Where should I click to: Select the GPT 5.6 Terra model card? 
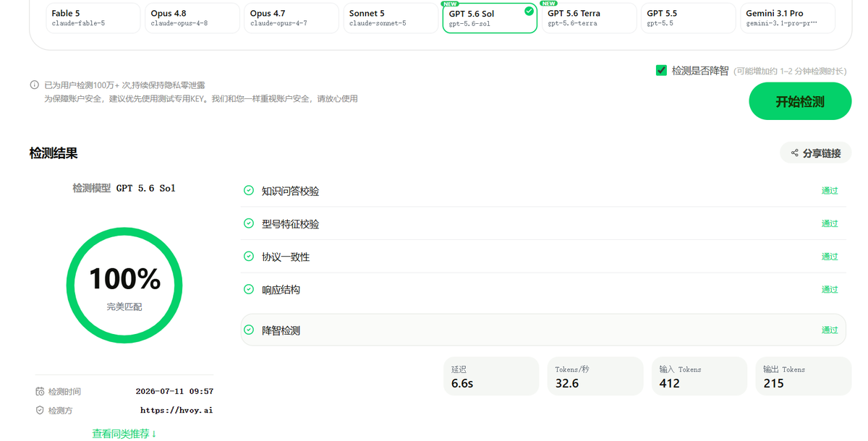tap(590, 18)
